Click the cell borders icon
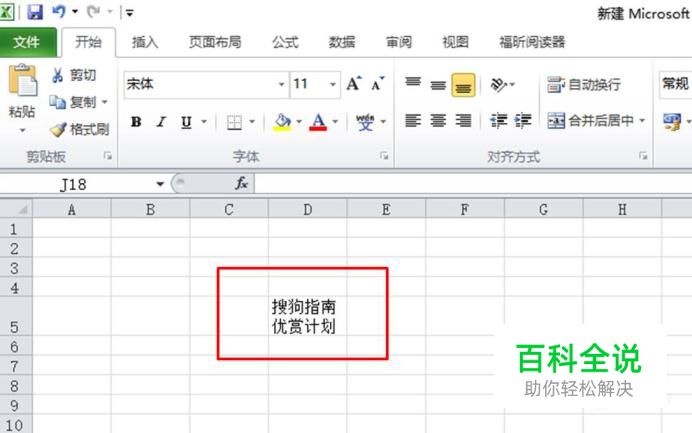Image resolution: width=692 pixels, height=433 pixels. [x=234, y=122]
